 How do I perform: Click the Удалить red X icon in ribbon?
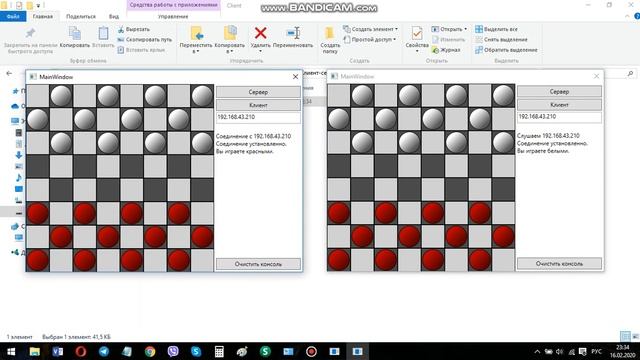pos(260,33)
